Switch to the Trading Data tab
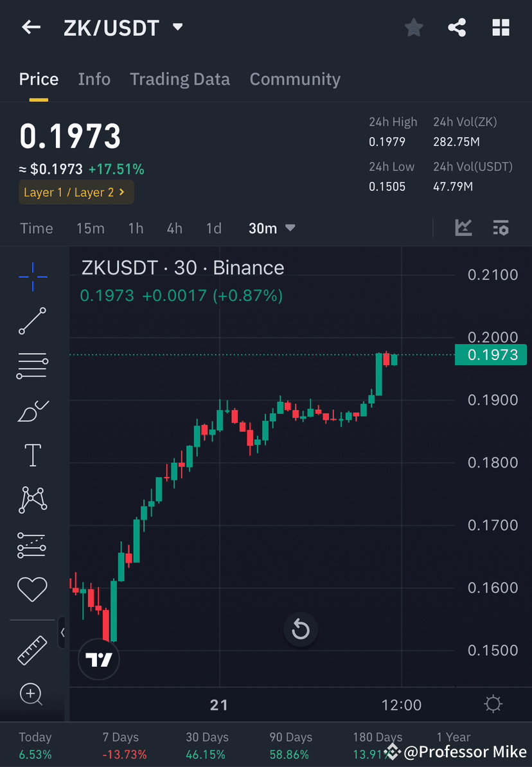Viewport: 532px width, 767px height. pyautogui.click(x=180, y=78)
